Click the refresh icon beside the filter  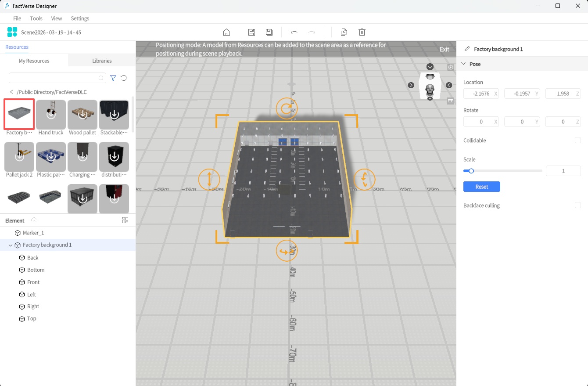[x=123, y=77]
